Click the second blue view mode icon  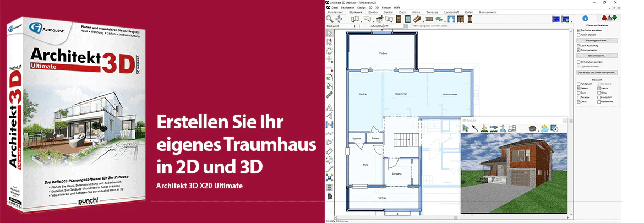(x=565, y=19)
